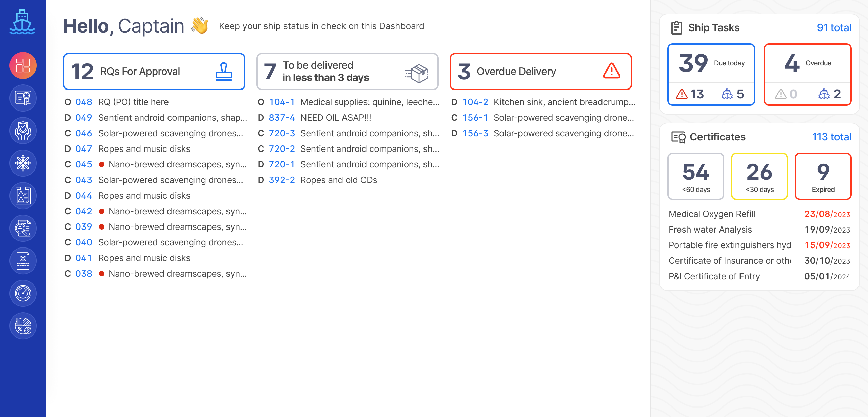Viewport: 868px width, 417px height.
Task: Select the Overdue Delivery card
Action: (x=540, y=72)
